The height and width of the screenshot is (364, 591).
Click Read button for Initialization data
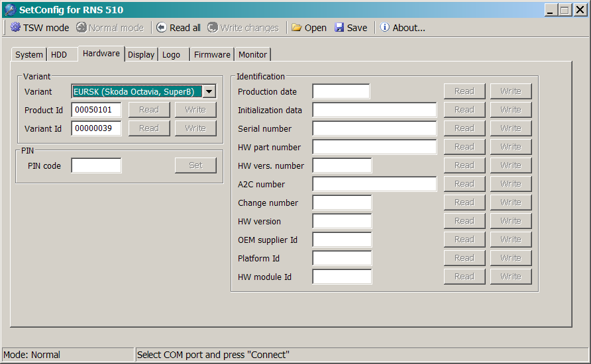coord(464,110)
